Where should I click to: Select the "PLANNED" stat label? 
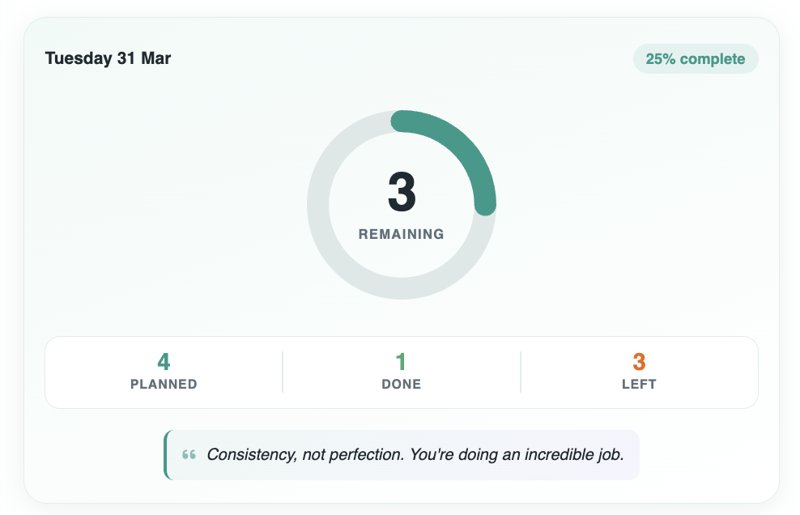click(x=164, y=384)
